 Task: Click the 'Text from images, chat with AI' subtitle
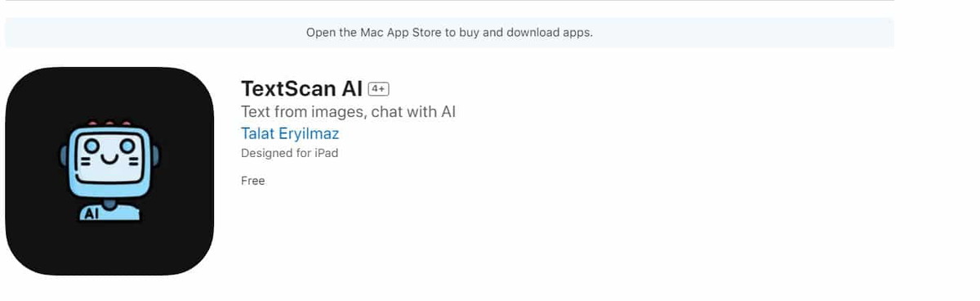[348, 112]
